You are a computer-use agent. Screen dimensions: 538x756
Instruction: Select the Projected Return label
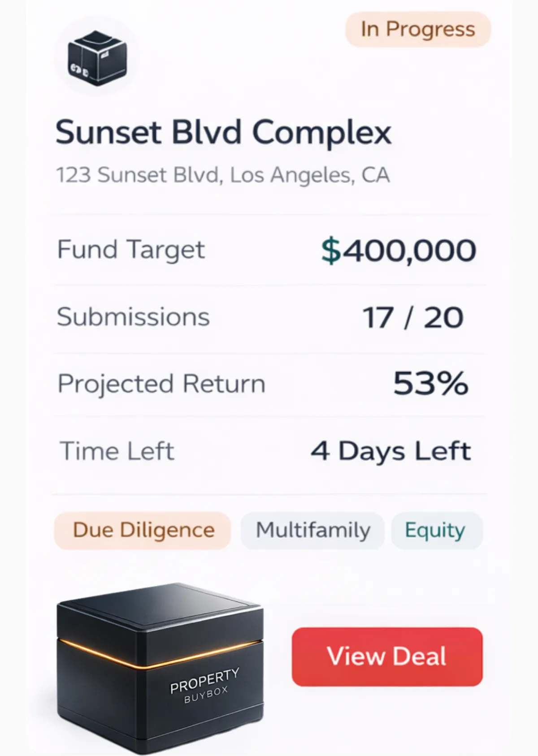click(x=161, y=384)
